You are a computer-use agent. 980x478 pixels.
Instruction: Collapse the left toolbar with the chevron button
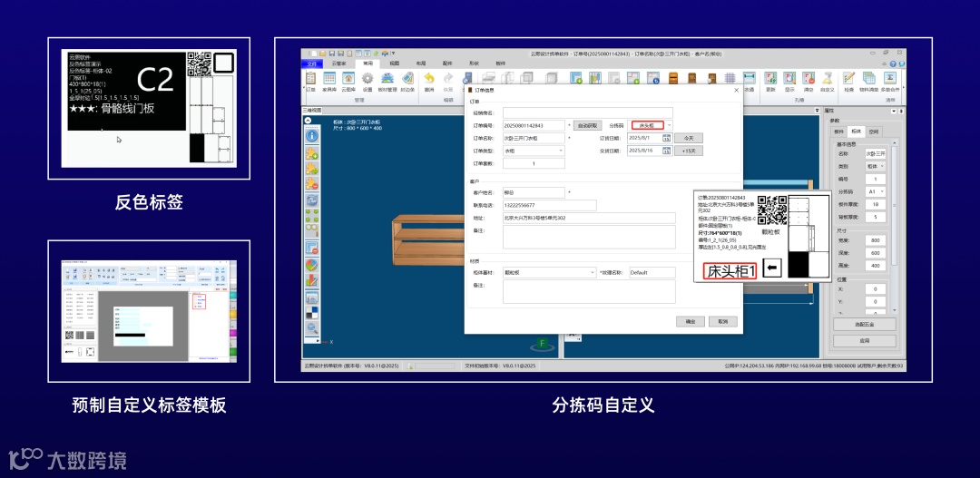coord(308,121)
